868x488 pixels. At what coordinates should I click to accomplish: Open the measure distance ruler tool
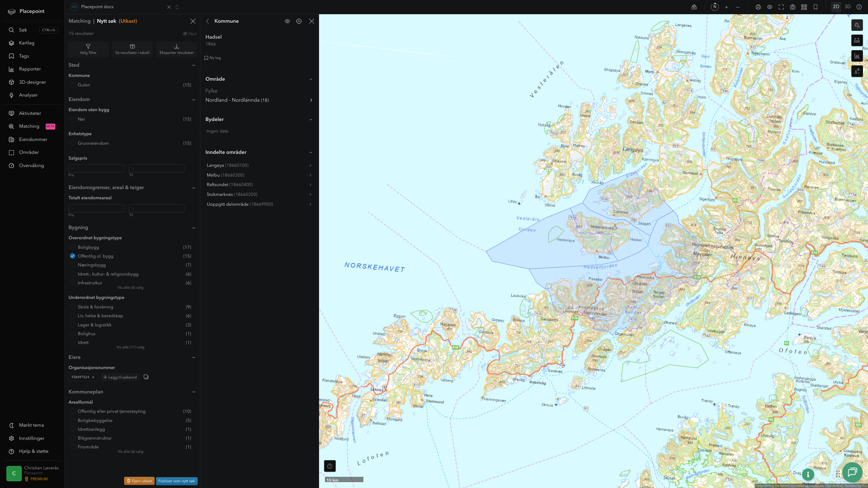click(x=857, y=41)
